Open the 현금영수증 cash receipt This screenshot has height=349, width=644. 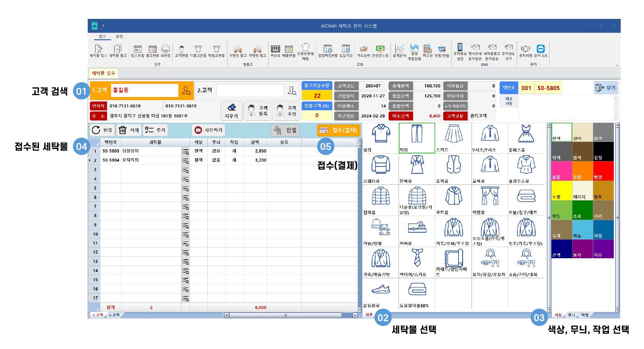380,51
